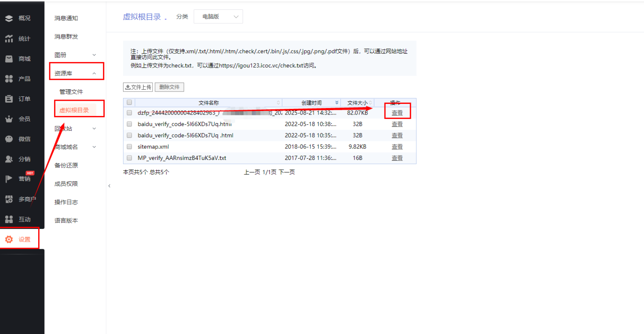Go to 操作日志 in the side menu
Viewport: 644px width, 334px height.
(66, 202)
